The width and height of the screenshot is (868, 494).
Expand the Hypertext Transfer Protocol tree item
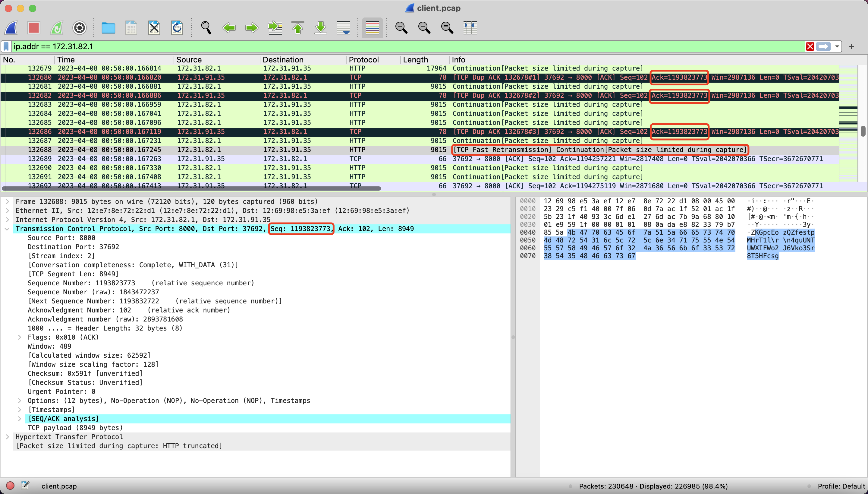tap(8, 437)
